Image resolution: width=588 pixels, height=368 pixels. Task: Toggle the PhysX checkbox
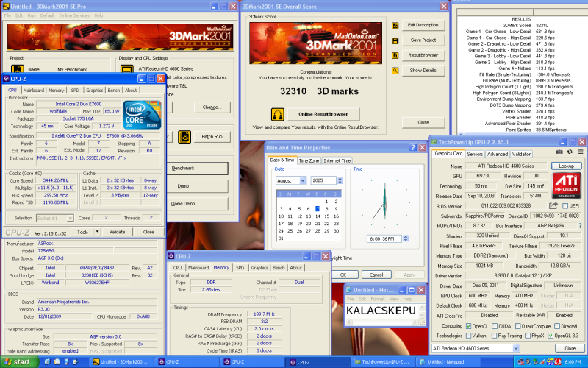click(x=528, y=336)
